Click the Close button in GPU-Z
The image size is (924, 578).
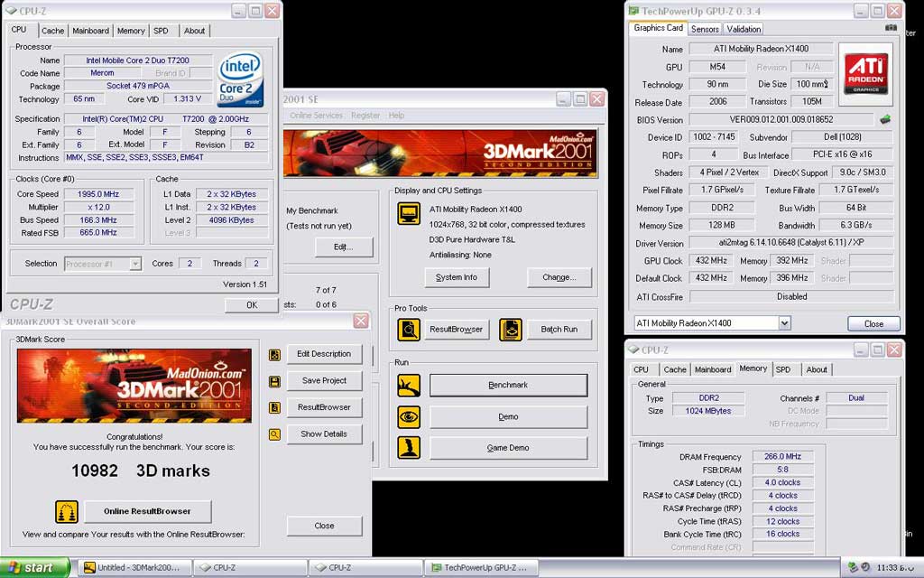click(873, 324)
